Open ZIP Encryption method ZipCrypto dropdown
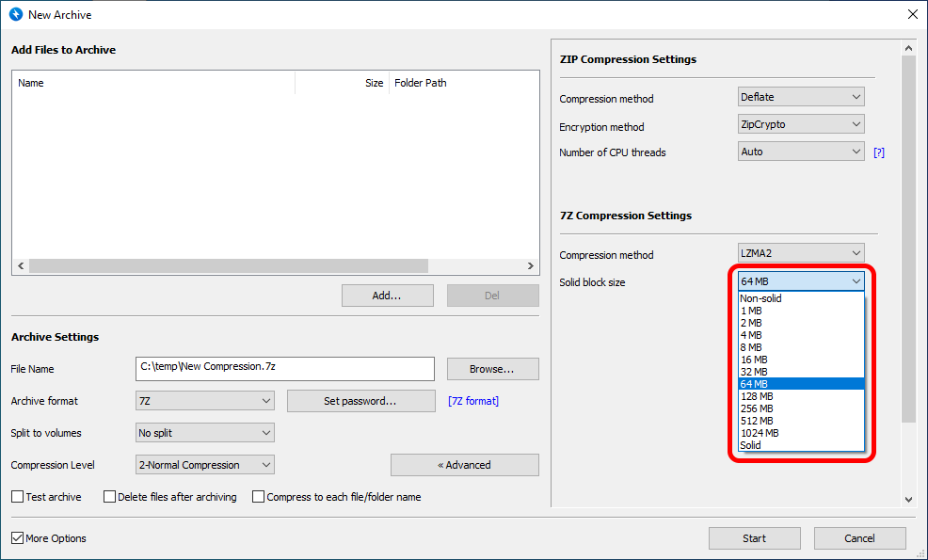Image resolution: width=928 pixels, height=560 pixels. coord(801,124)
